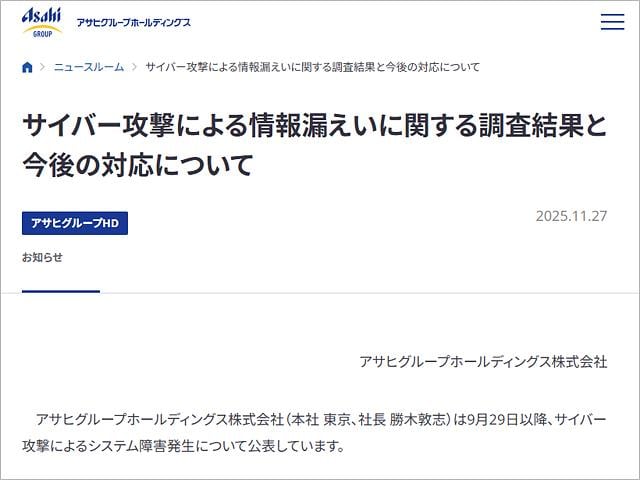The image size is (640, 480).
Task: Click the name 勝木敦志 in the paragraph
Action: coord(416,420)
